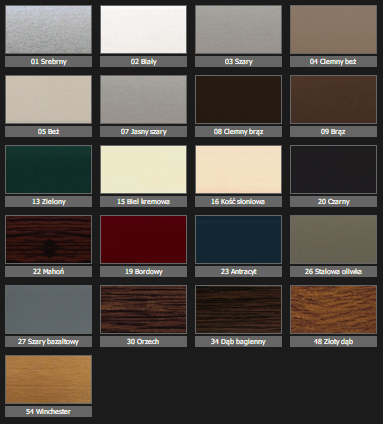This screenshot has height=424, width=383.
Task: Select the 23 Antracyt swatch
Action: click(238, 240)
